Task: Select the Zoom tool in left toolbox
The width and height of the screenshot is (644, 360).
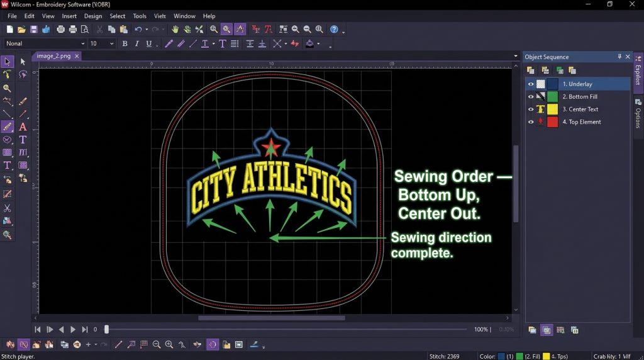Action: coord(7,88)
